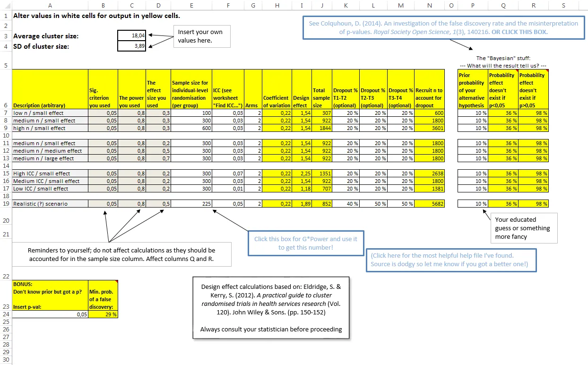Click column header E
588x365 pixels.
click(x=191, y=5)
